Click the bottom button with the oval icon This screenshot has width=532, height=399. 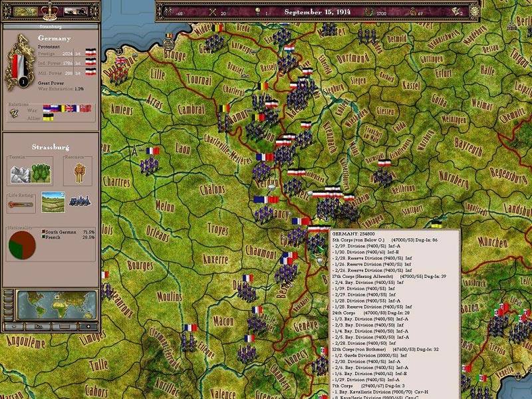[13, 327]
